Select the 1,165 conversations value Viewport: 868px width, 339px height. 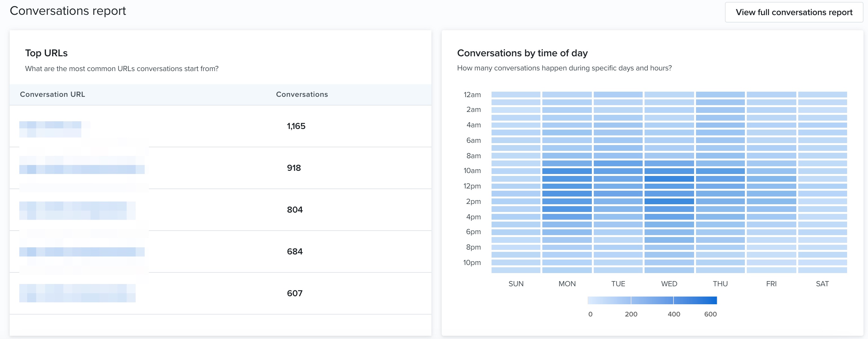[296, 126]
